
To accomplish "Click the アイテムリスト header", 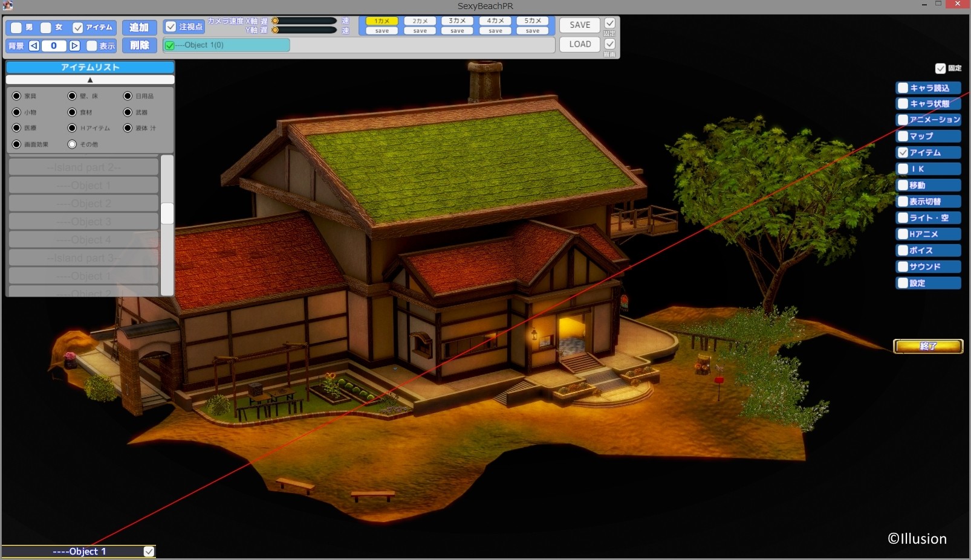I will [90, 67].
